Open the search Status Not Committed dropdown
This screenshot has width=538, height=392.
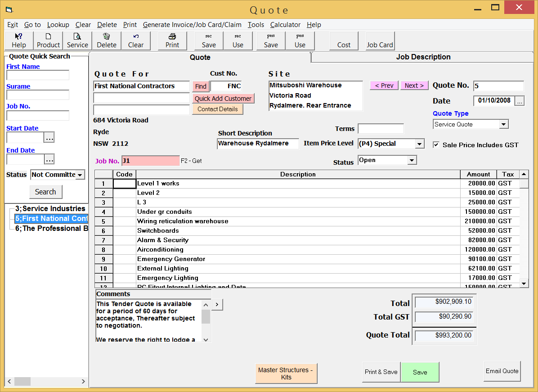[x=80, y=175]
